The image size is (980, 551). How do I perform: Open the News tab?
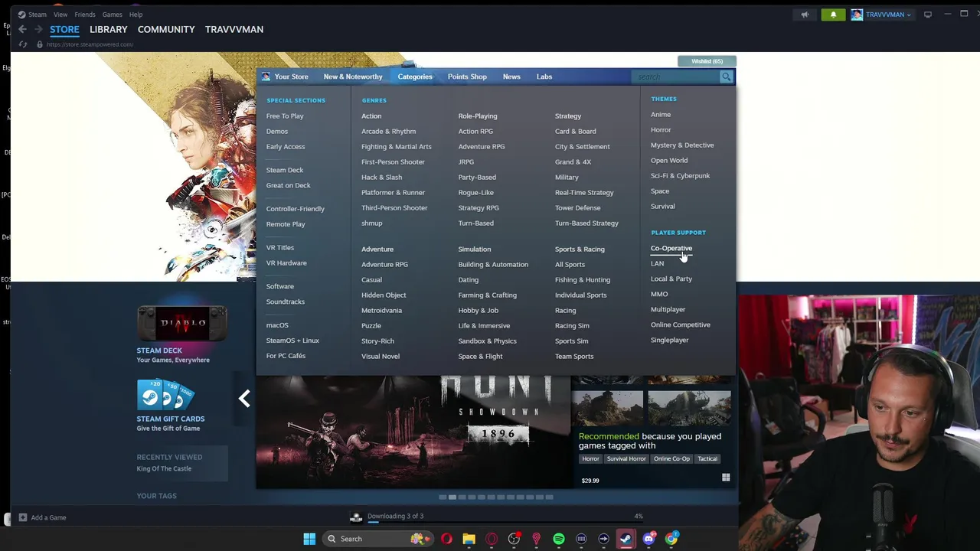511,77
